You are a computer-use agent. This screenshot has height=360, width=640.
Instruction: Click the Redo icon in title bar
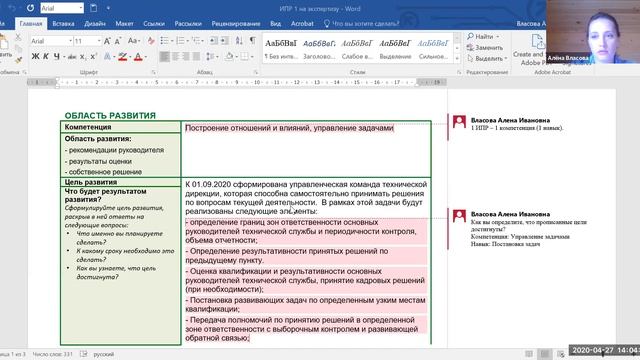30,8
